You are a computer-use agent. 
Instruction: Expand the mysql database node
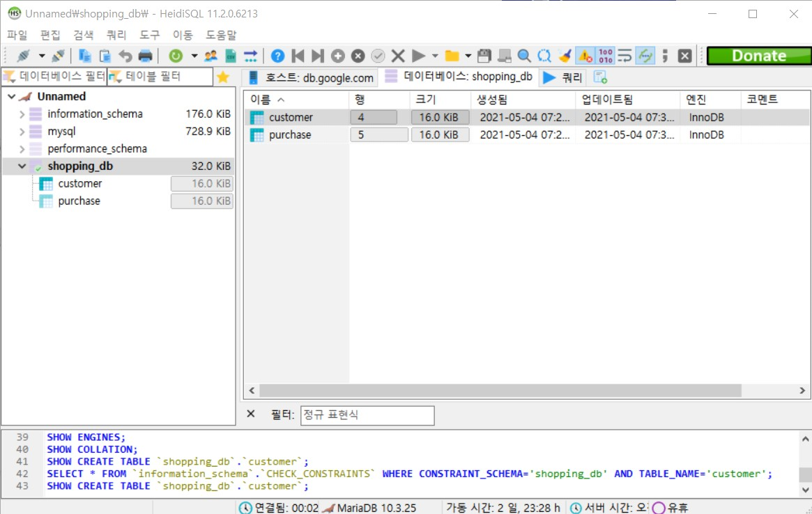coord(22,132)
